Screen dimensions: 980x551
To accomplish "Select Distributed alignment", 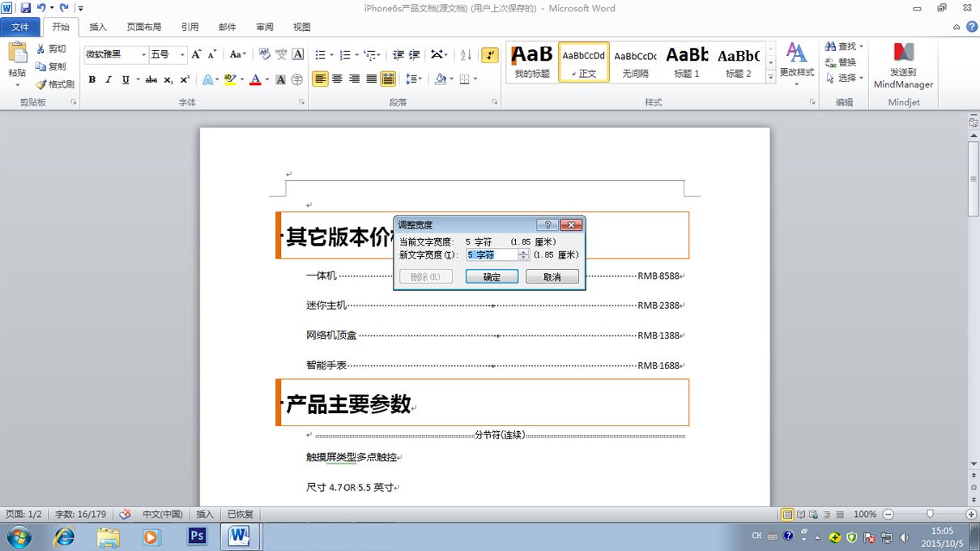I will [388, 79].
